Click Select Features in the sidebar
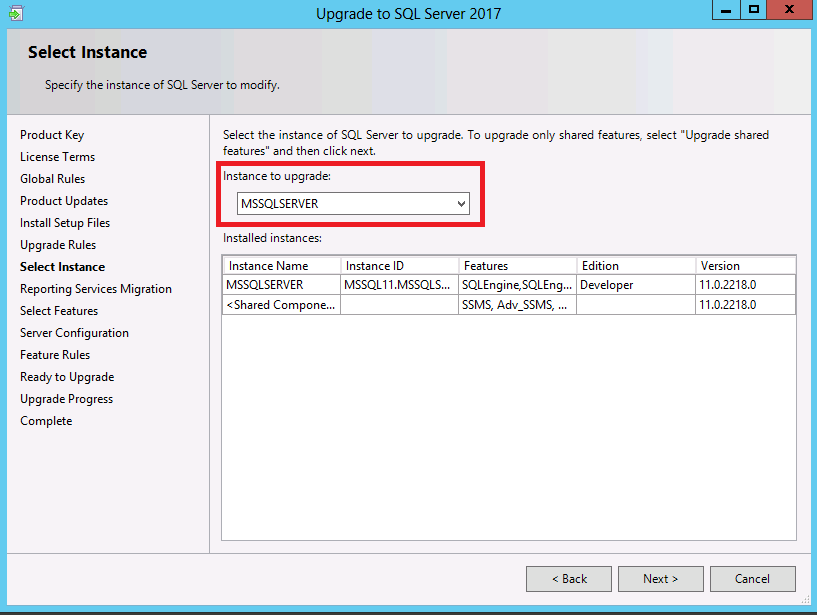Viewport: 817px width, 615px height. coord(59,311)
